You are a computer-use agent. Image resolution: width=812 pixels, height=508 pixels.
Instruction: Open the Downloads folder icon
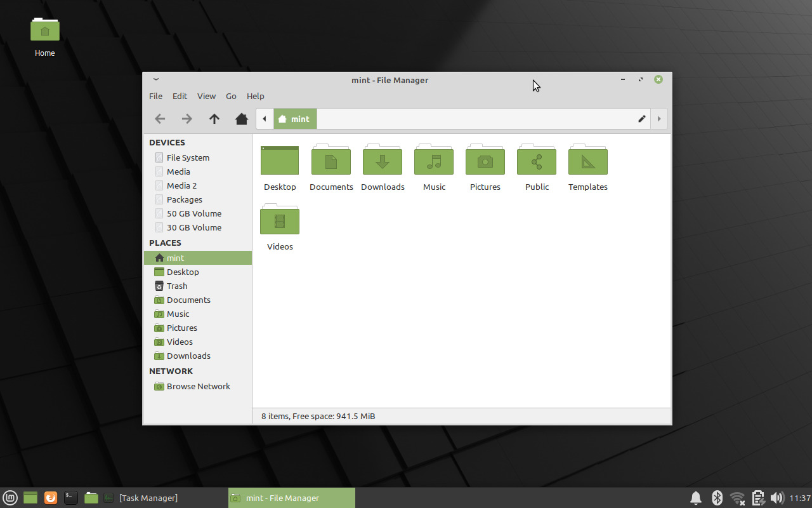tap(383, 161)
